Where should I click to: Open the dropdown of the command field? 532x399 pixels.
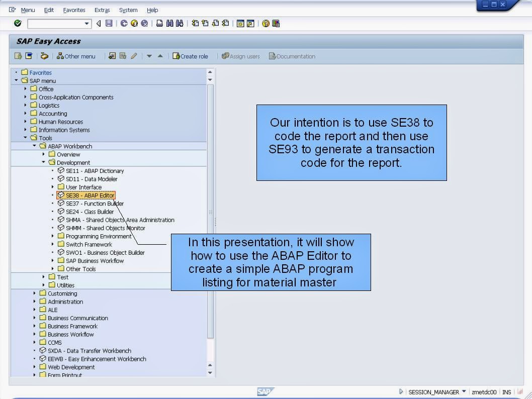pos(85,23)
